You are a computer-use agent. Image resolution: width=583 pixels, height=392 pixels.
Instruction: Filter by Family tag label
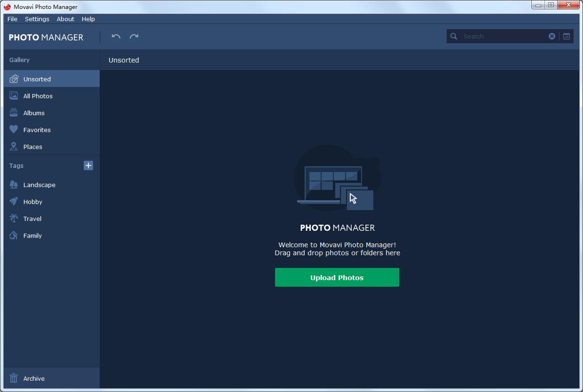pyautogui.click(x=32, y=235)
